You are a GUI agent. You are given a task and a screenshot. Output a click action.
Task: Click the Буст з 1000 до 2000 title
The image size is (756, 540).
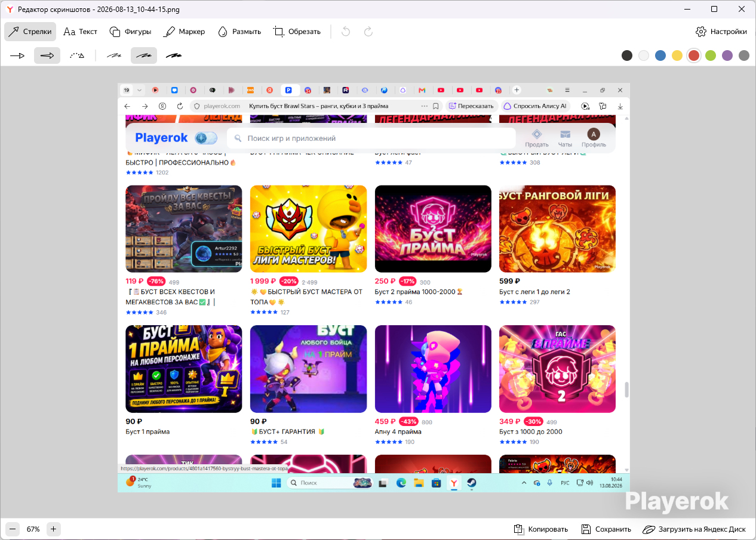tap(531, 431)
